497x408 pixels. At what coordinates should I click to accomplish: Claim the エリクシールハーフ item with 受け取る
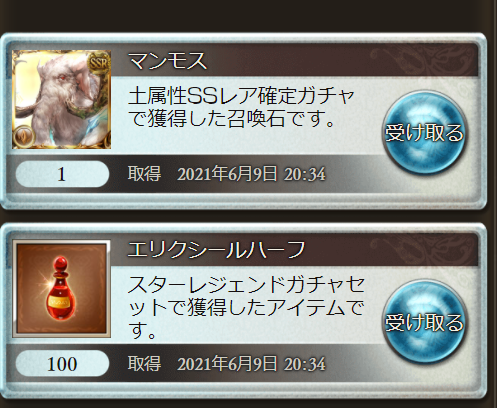424,322
